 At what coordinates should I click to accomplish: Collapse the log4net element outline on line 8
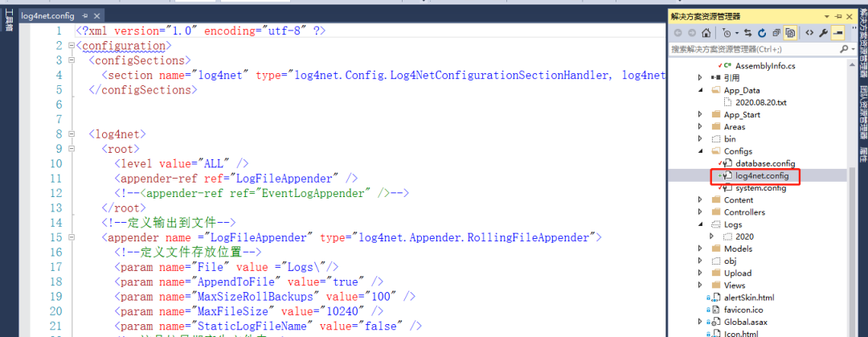(70, 134)
